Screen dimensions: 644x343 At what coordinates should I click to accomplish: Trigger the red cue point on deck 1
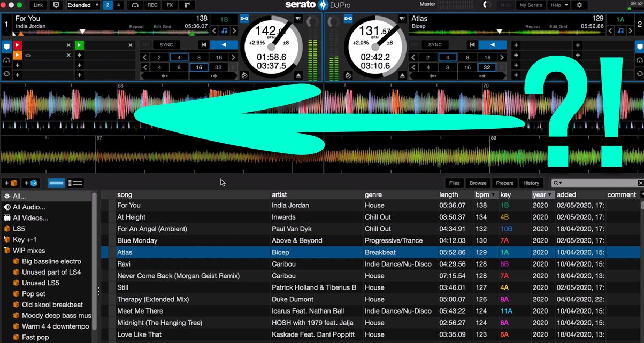(x=18, y=45)
